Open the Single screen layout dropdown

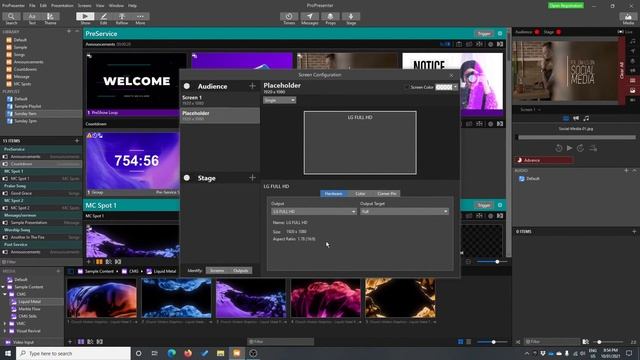[x=280, y=100]
